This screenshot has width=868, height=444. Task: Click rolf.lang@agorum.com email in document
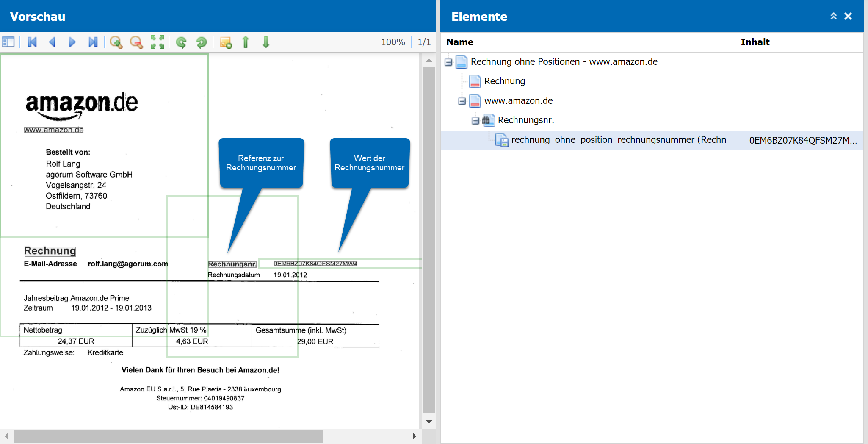pos(128,264)
